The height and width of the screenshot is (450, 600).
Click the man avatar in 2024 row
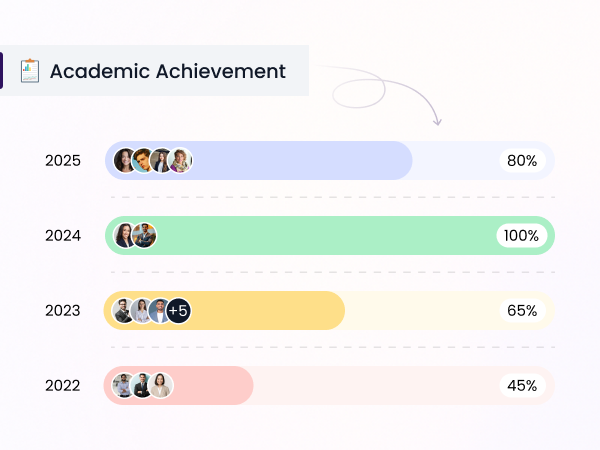click(x=144, y=235)
